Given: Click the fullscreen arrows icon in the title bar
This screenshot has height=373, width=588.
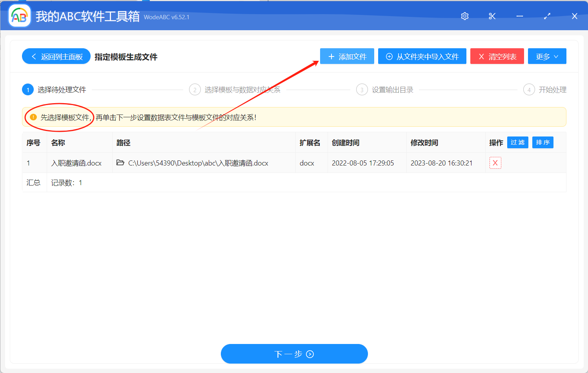Looking at the screenshot, I should [547, 16].
